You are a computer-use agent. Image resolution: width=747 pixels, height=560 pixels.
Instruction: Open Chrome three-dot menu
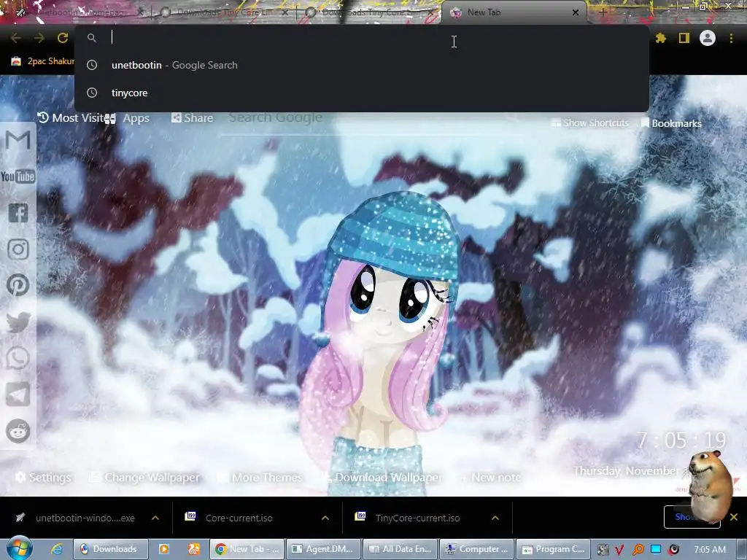(x=731, y=38)
